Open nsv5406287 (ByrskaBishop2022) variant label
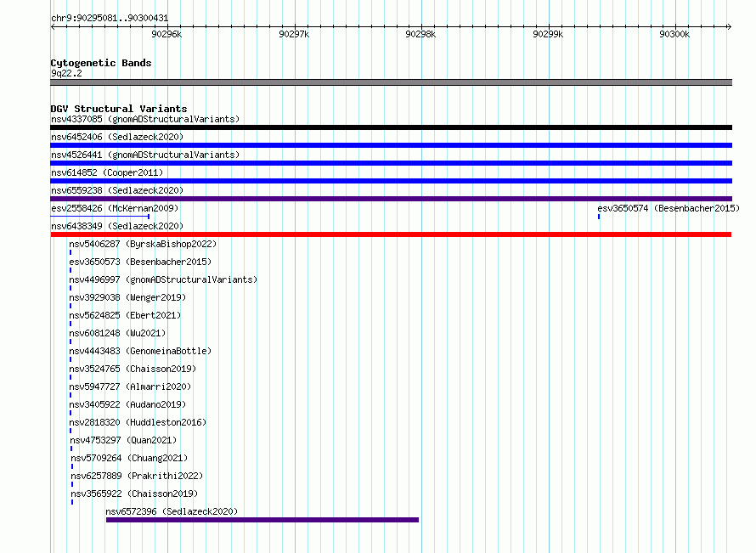The height and width of the screenshot is (553, 756). (x=143, y=244)
